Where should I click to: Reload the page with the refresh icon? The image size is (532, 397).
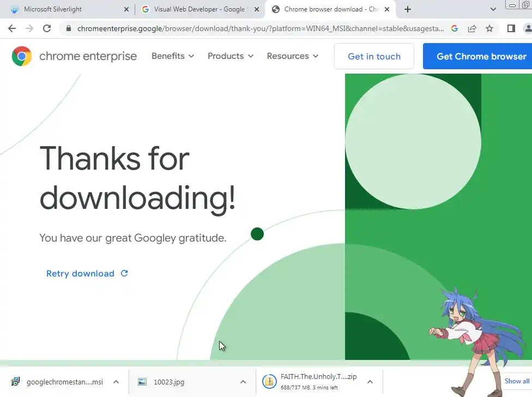pyautogui.click(x=47, y=28)
